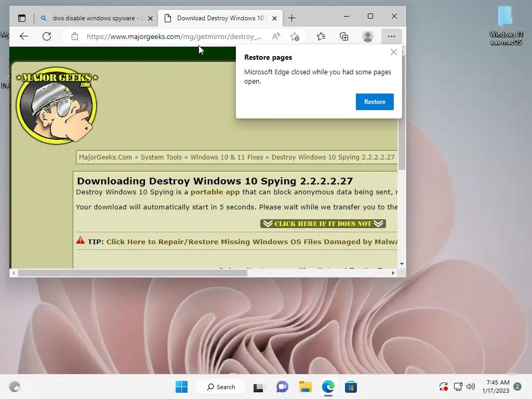Go to Windows 10 & 11 Fixes breadcrumb

227,157
